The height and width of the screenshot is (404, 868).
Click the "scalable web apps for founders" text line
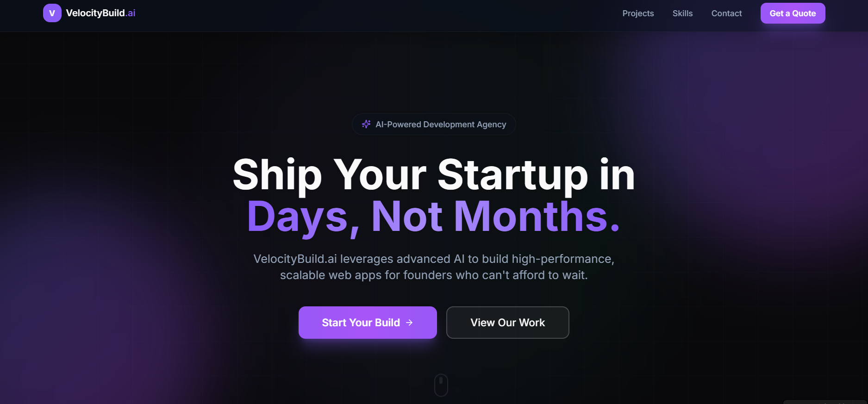[434, 275]
